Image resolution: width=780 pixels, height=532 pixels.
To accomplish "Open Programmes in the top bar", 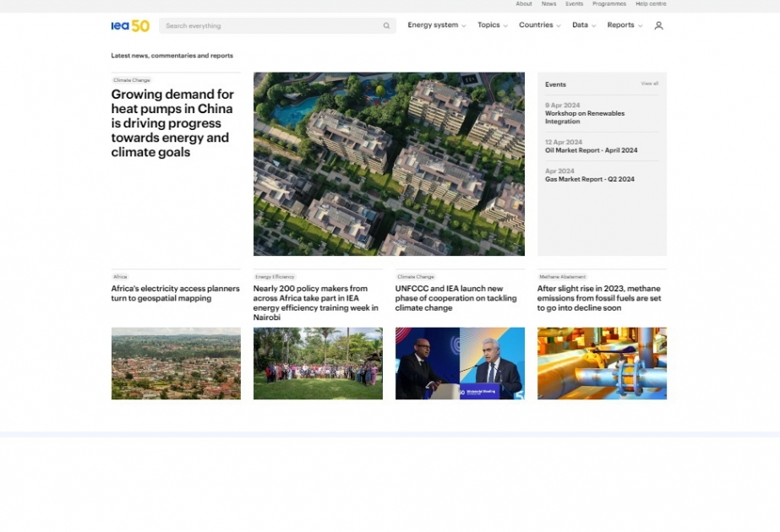I will [609, 4].
